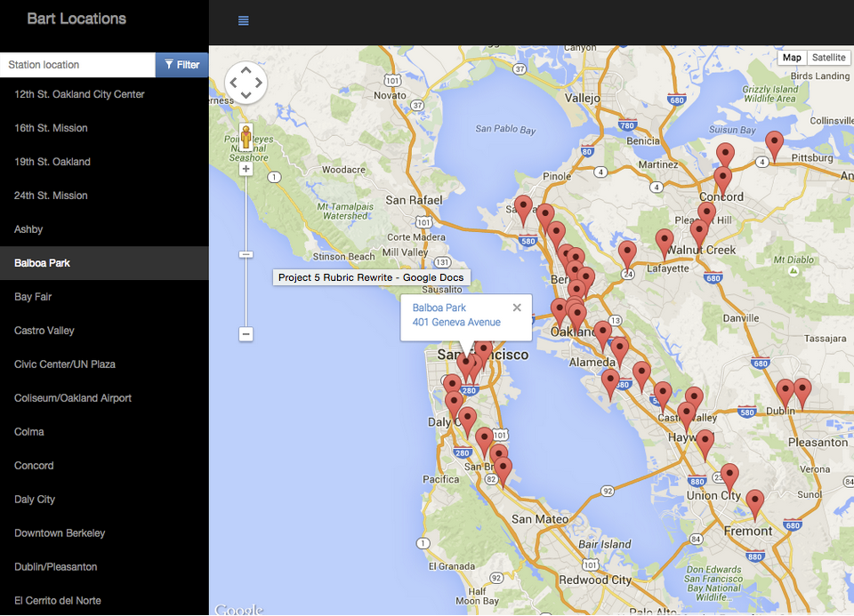This screenshot has height=616, width=854.
Task: Pick Downtown Berkeley station
Action: coord(104,532)
